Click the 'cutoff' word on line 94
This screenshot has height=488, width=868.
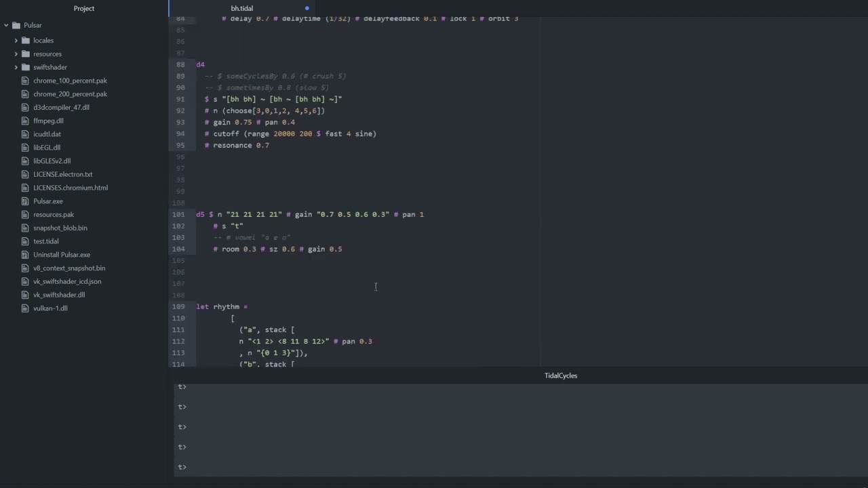[226, 134]
